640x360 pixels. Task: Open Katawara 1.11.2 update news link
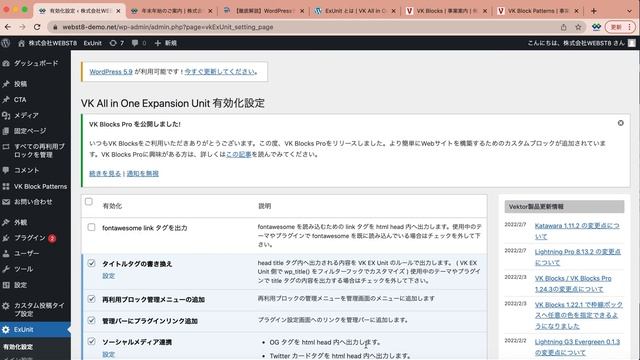point(577,231)
